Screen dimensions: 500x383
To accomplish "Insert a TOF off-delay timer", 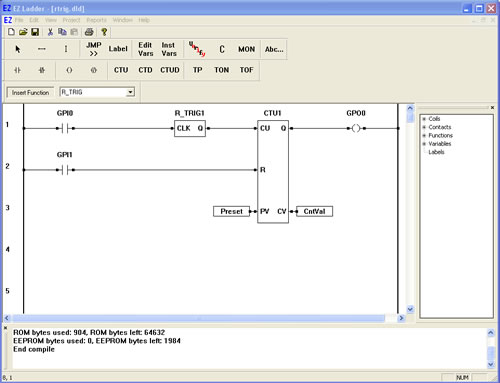I will click(246, 70).
